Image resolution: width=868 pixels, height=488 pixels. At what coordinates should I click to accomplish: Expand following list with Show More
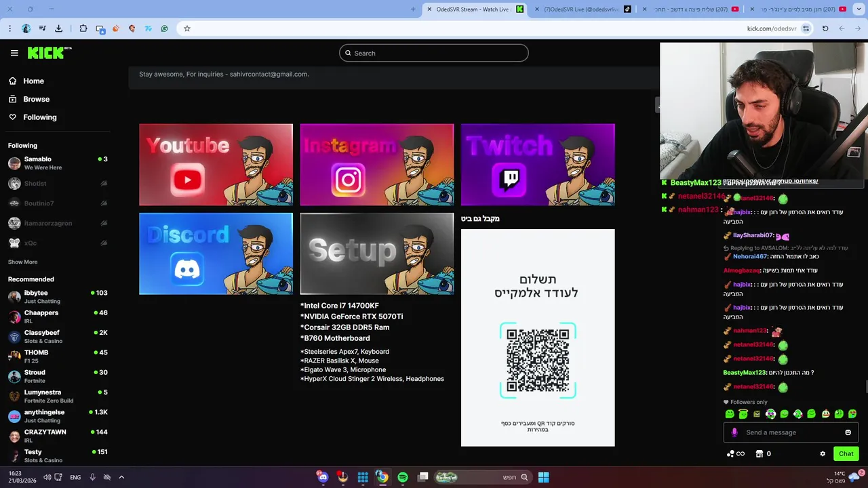(x=22, y=262)
